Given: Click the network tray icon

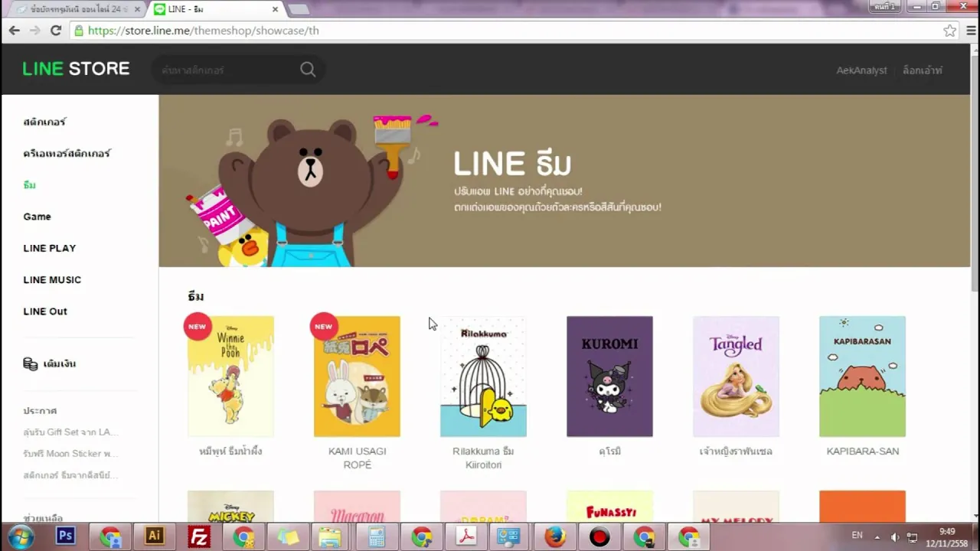Looking at the screenshot, I should (912, 536).
